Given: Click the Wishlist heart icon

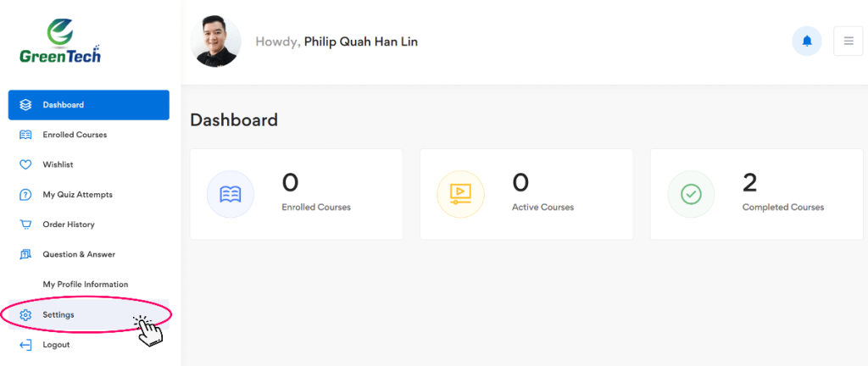Looking at the screenshot, I should click(x=25, y=164).
